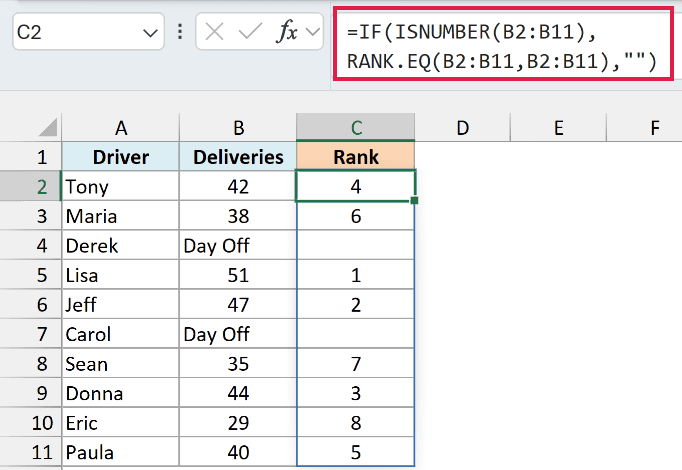Select row 9 header
Viewport: 682px width, 470px height.
click(x=31, y=393)
